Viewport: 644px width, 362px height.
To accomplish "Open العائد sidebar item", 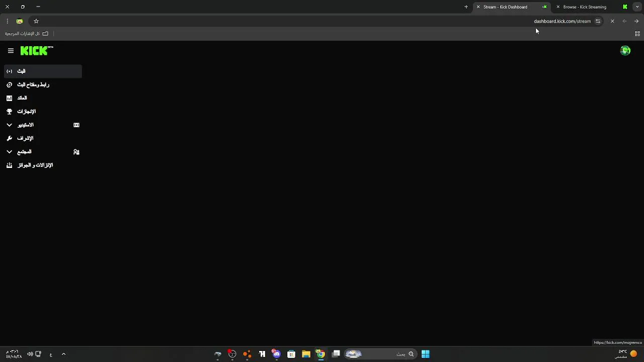I will [x=43, y=98].
